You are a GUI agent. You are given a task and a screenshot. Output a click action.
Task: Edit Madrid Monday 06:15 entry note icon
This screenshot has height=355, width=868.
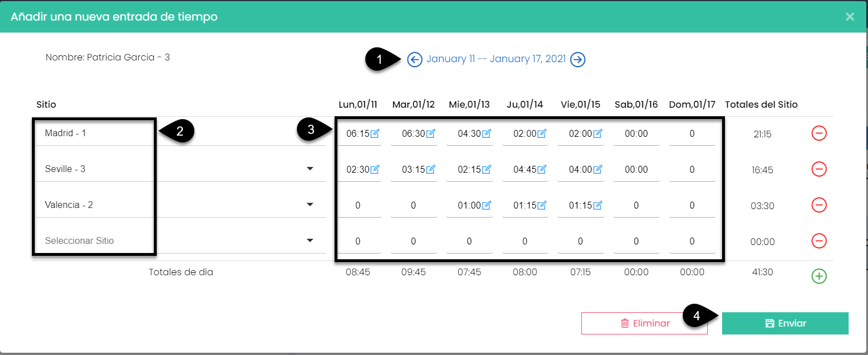point(375,134)
